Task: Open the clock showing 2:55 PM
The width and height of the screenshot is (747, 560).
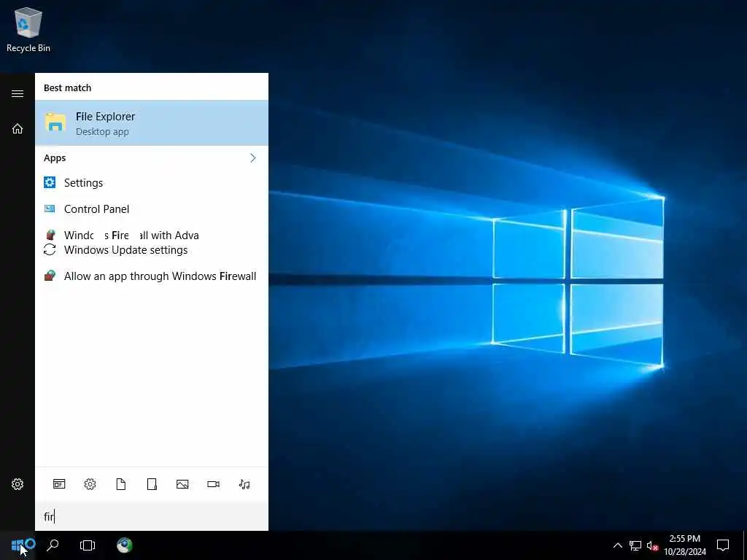Action: tap(685, 545)
